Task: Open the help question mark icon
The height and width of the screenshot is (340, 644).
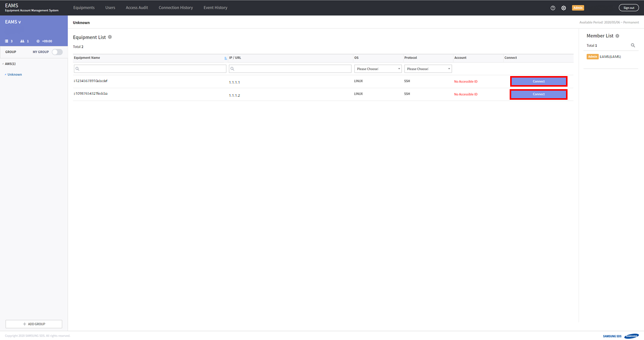Action: (553, 8)
